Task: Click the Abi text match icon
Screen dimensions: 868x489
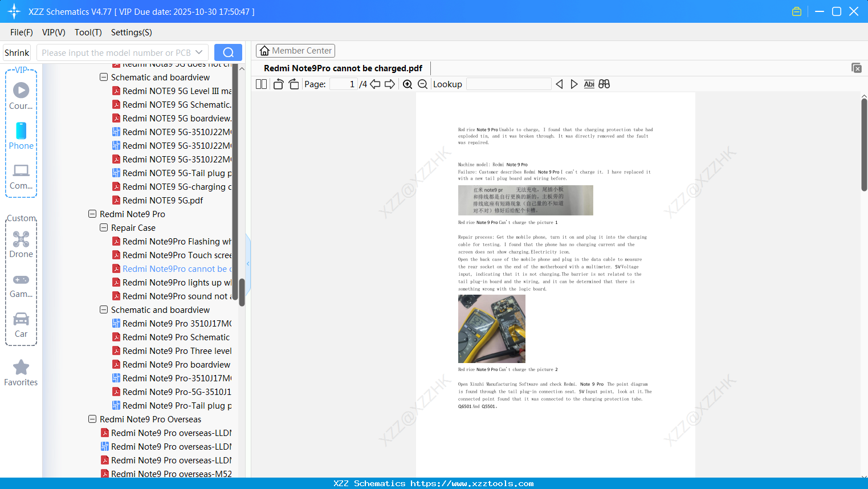Action: click(x=589, y=84)
